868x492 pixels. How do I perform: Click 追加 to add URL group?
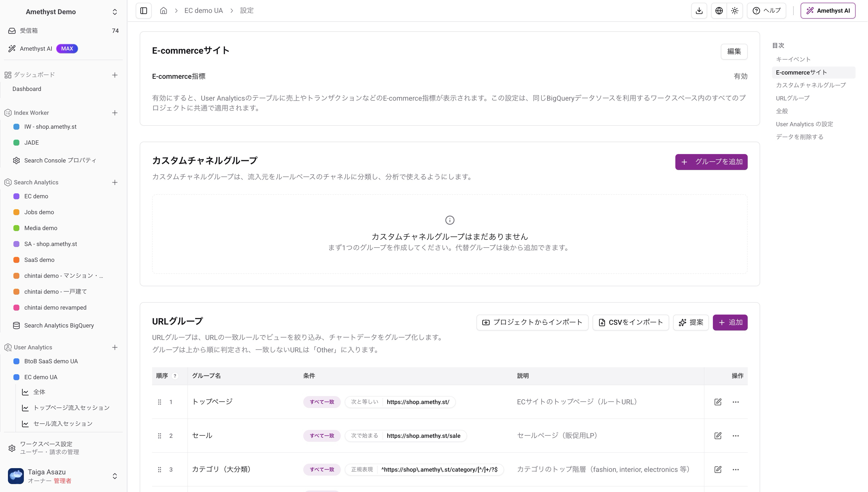[730, 322]
